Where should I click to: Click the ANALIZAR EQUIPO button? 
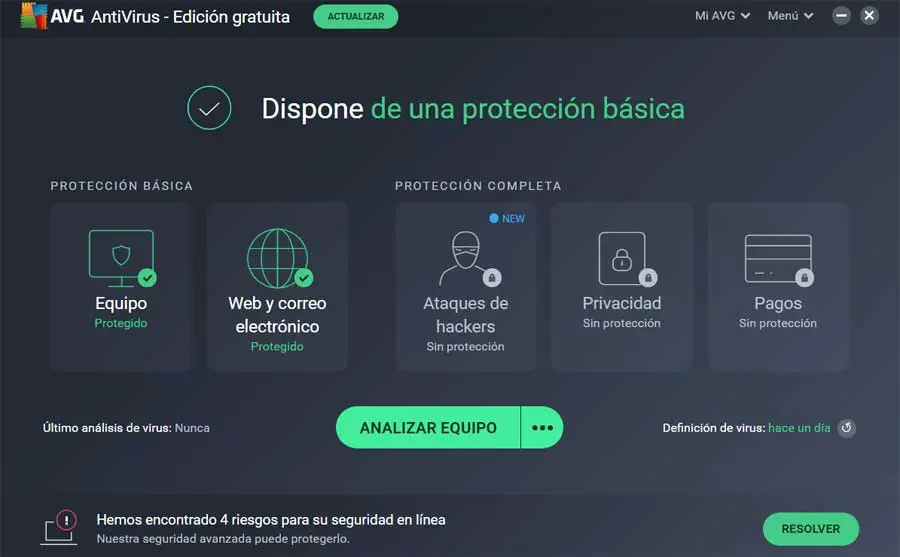pos(428,428)
